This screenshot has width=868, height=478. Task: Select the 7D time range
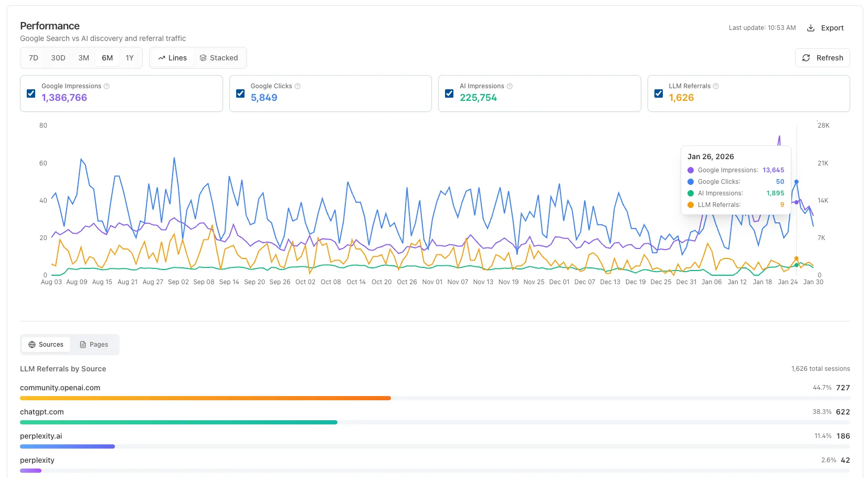pos(33,58)
